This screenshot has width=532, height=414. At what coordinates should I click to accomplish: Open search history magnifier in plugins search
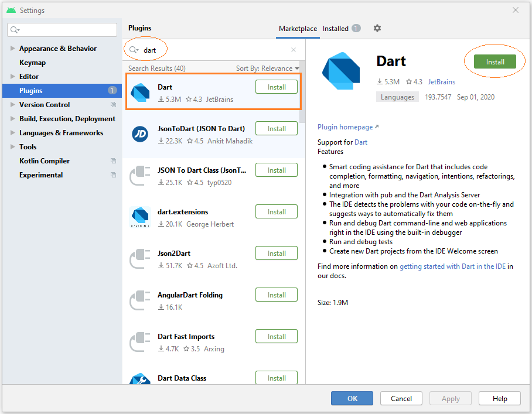134,50
